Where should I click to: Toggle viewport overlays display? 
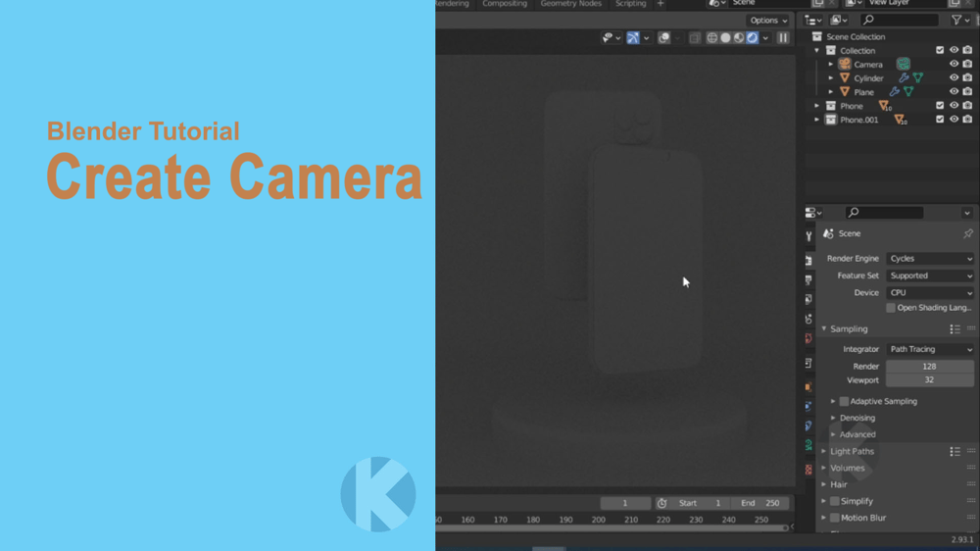[663, 38]
